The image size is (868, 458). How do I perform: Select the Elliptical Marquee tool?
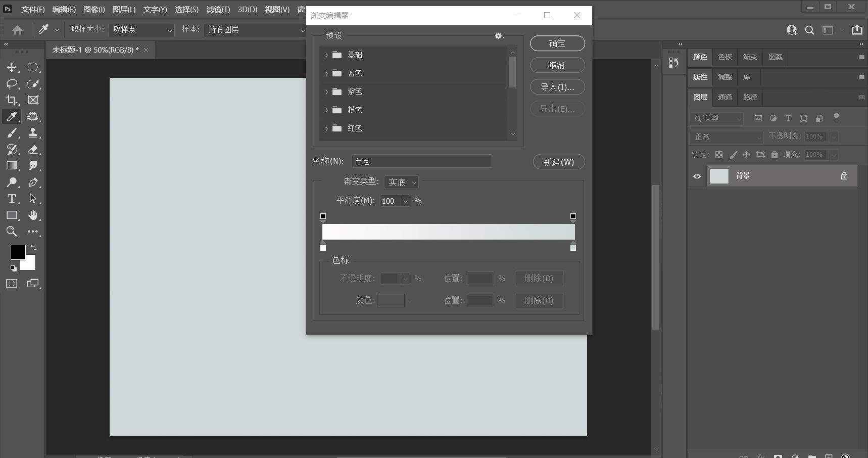33,67
